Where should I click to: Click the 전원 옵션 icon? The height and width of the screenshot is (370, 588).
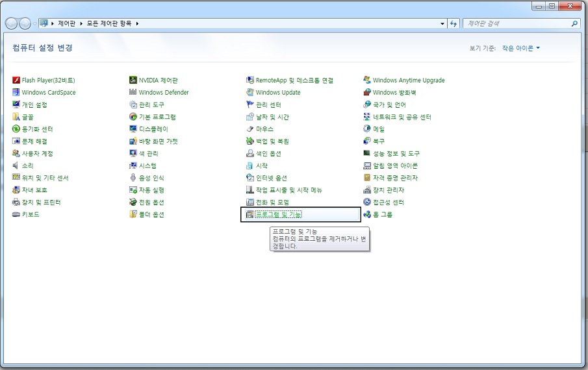click(133, 203)
